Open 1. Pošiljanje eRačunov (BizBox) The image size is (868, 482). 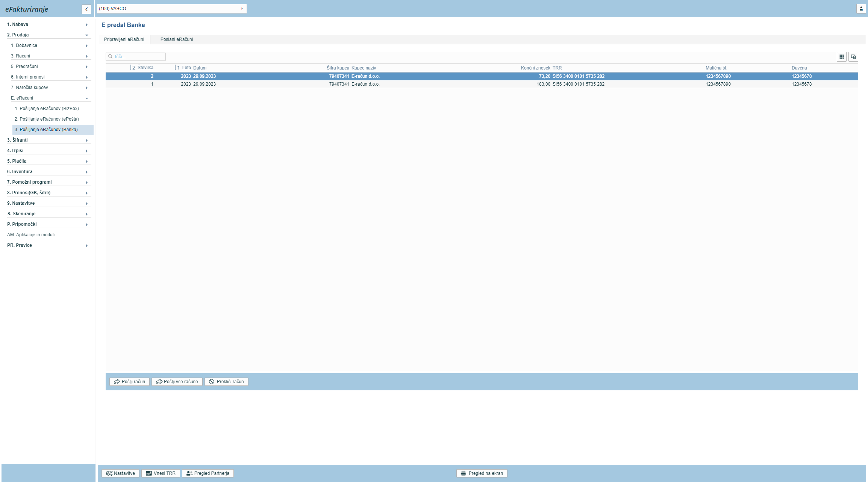[47, 109]
